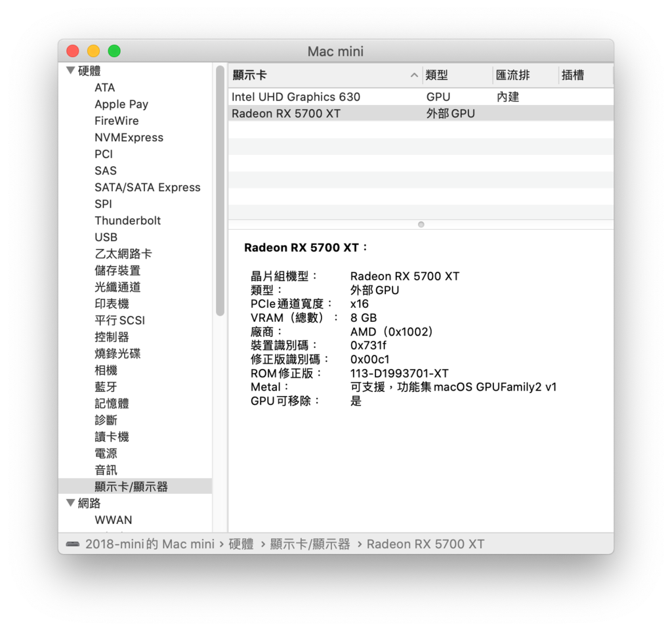Click the ROM revision 113-D1993701-XT
Image resolution: width=672 pixels, height=631 pixels.
click(x=399, y=374)
